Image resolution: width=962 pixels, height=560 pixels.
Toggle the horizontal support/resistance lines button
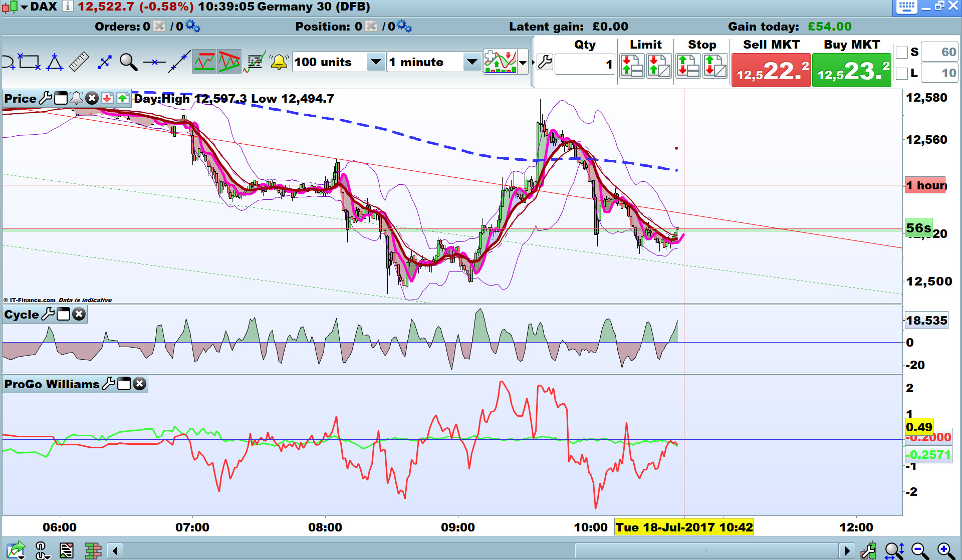(204, 62)
